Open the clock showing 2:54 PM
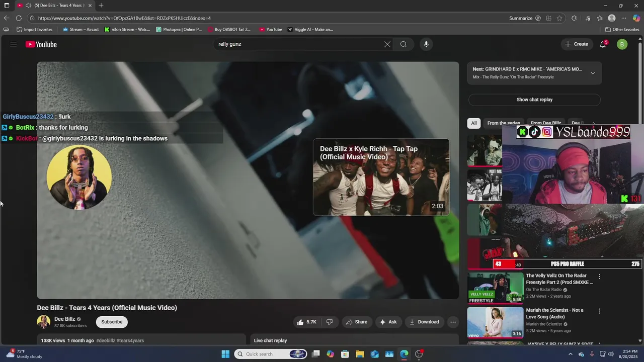Screen dimensions: 644x362 pos(629,354)
